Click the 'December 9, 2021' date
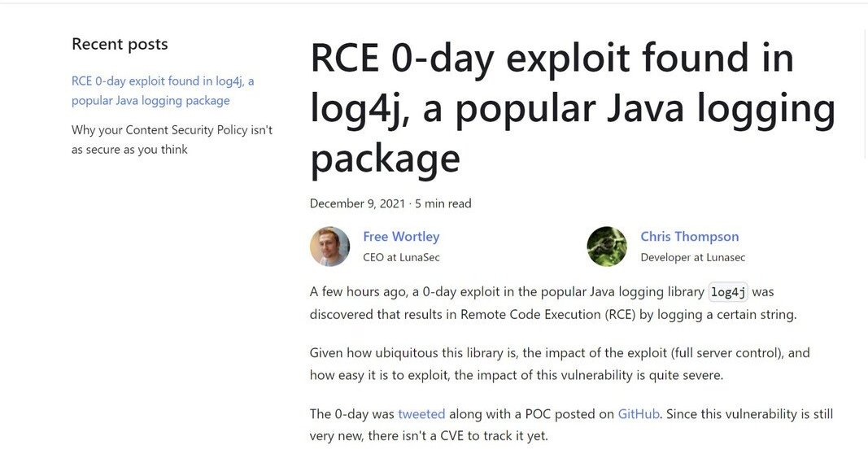This screenshot has width=868, height=454. [358, 203]
